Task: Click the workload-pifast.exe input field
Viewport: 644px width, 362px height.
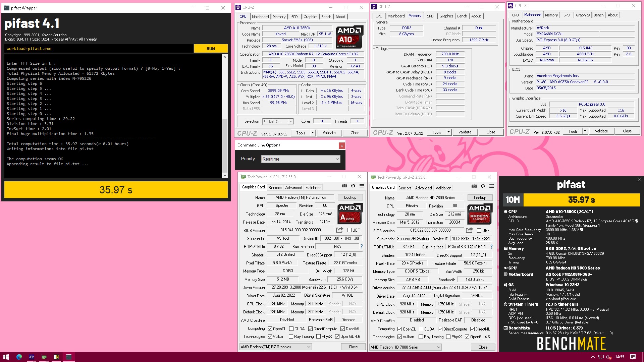Action: click(x=99, y=49)
